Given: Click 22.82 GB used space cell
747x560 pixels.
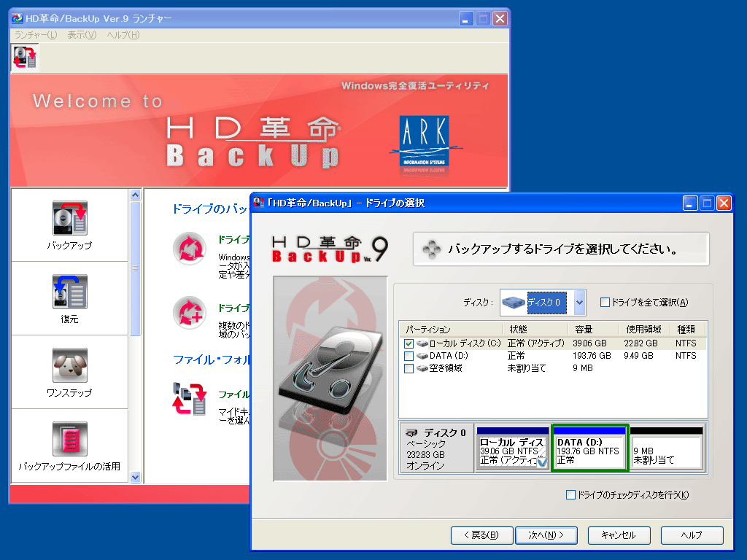Looking at the screenshot, I should tap(640, 343).
